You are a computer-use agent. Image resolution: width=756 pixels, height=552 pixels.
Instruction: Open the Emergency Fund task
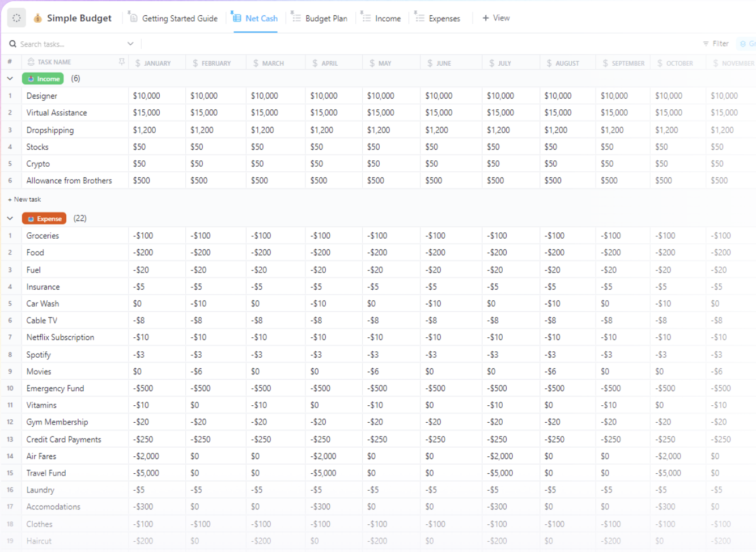click(55, 389)
